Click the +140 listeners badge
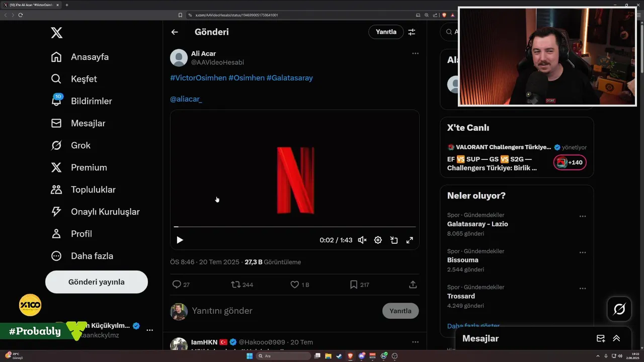644x362 pixels. click(570, 162)
